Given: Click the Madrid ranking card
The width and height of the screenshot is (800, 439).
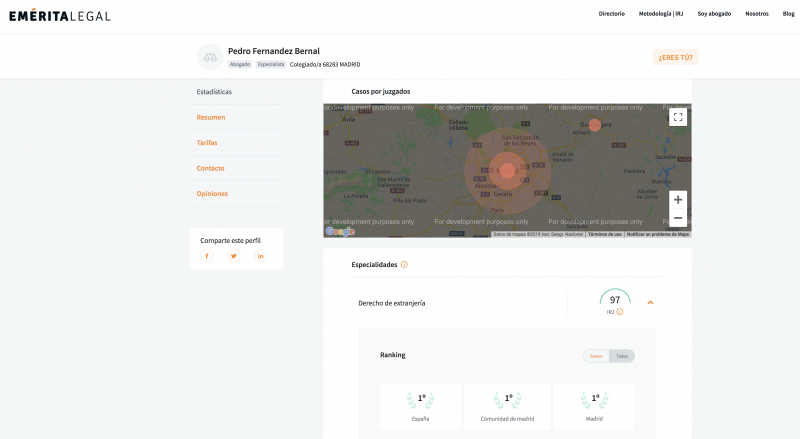Looking at the screenshot, I should pyautogui.click(x=594, y=407).
